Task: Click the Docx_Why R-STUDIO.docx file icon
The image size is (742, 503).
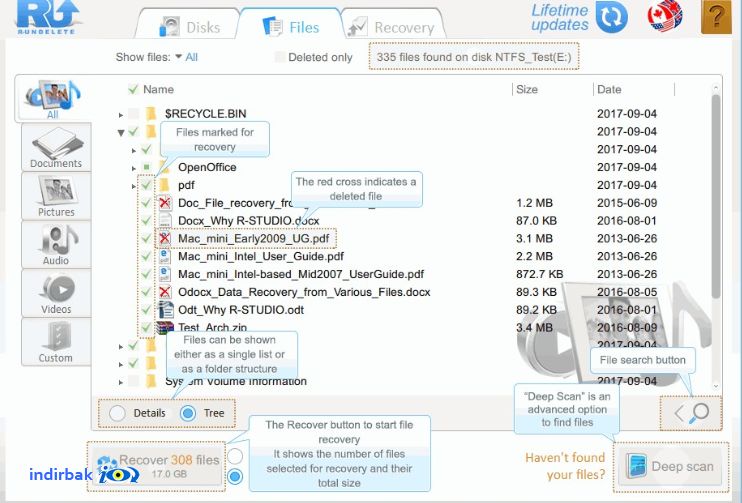Action: (x=164, y=221)
